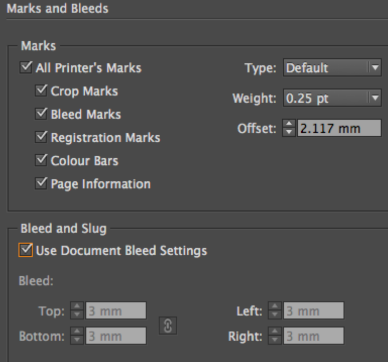Click the chain link icon for bleed values
The image size is (388, 362).
(x=168, y=326)
